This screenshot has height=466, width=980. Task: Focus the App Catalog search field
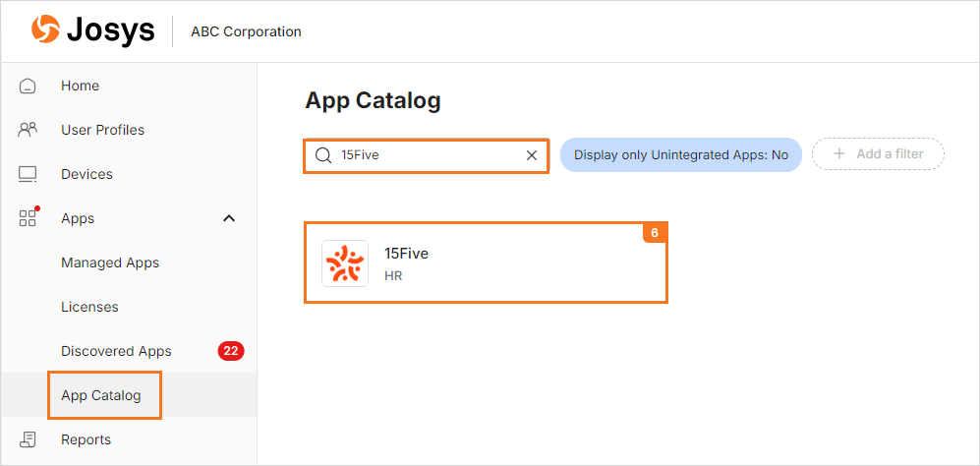coord(427,155)
